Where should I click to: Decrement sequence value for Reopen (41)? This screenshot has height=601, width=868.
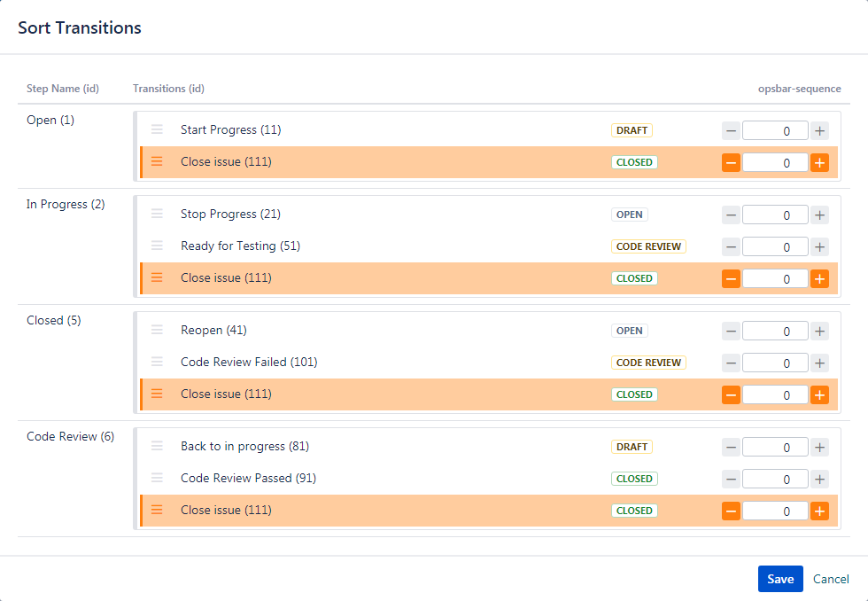pyautogui.click(x=731, y=332)
